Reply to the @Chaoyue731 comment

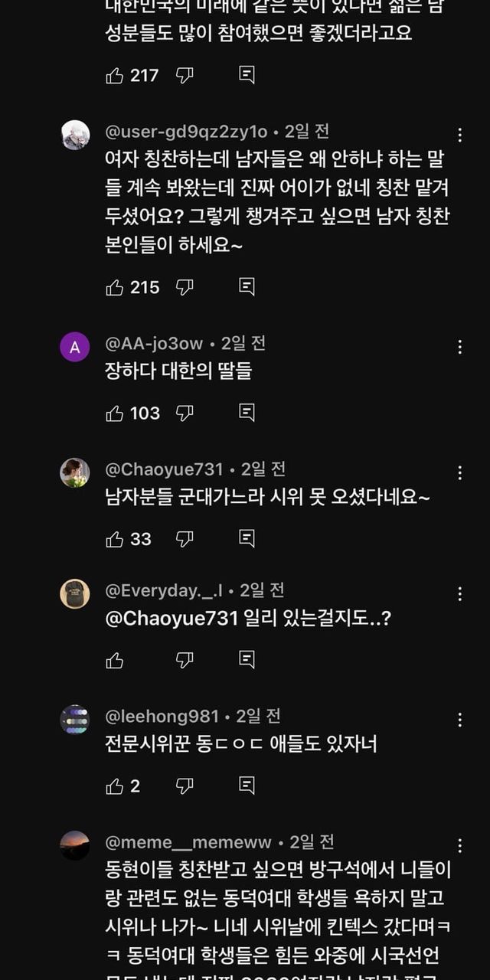[247, 539]
